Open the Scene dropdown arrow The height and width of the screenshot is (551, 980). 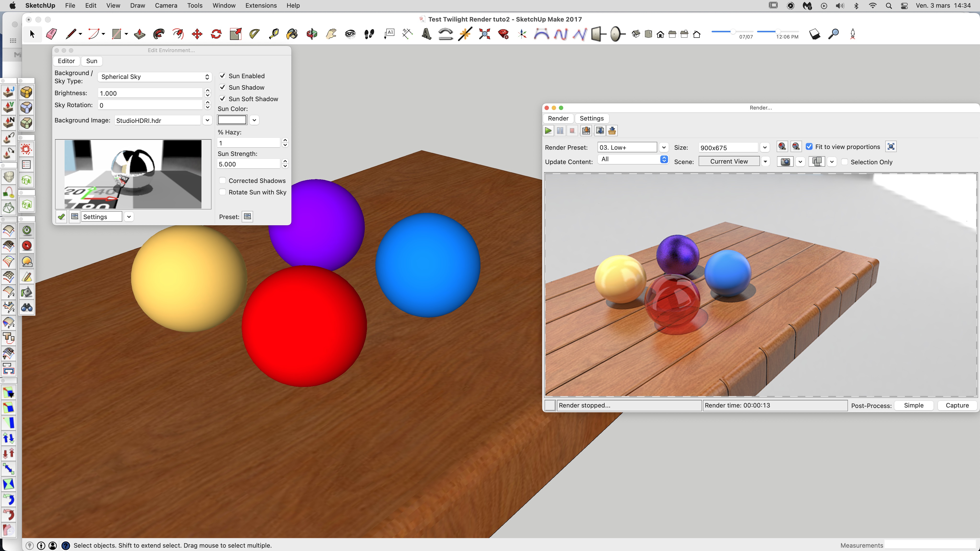click(x=765, y=162)
